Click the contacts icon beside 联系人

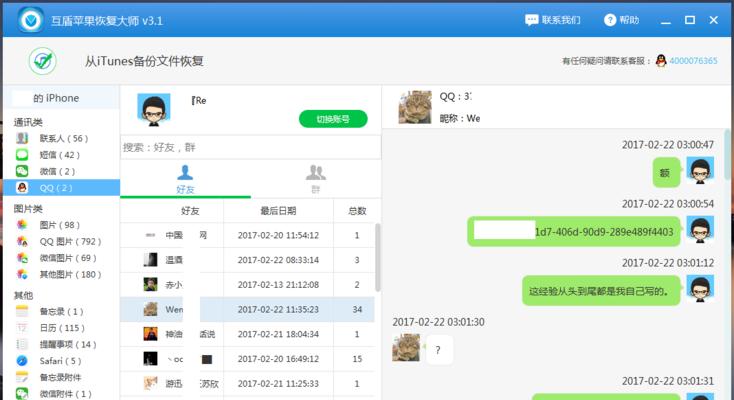coord(22,138)
